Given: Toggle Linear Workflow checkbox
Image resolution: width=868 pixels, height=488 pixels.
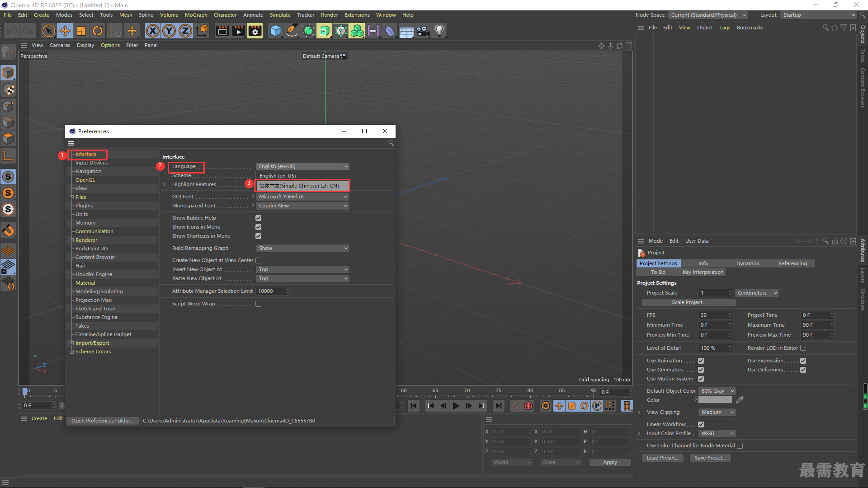Looking at the screenshot, I should tap(701, 424).
